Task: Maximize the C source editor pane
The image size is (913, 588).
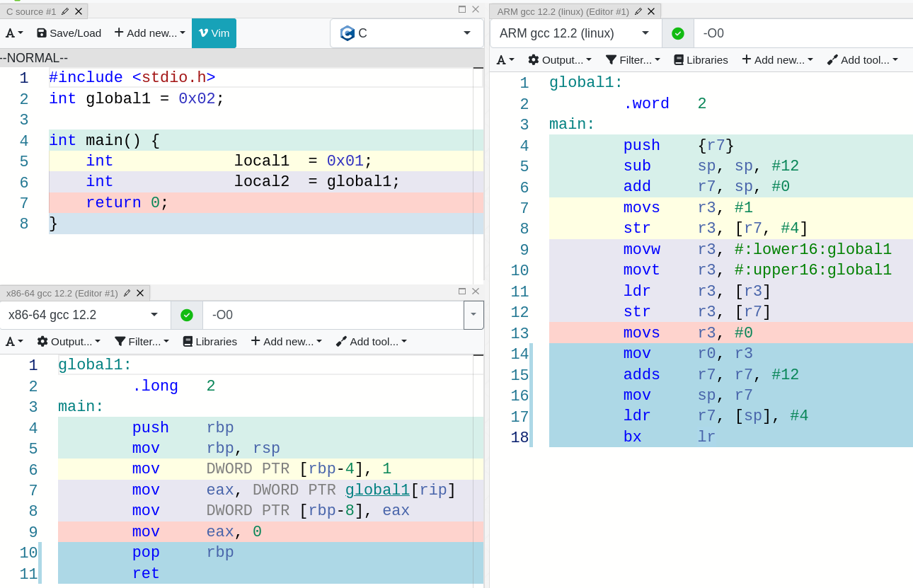Action: [x=462, y=9]
